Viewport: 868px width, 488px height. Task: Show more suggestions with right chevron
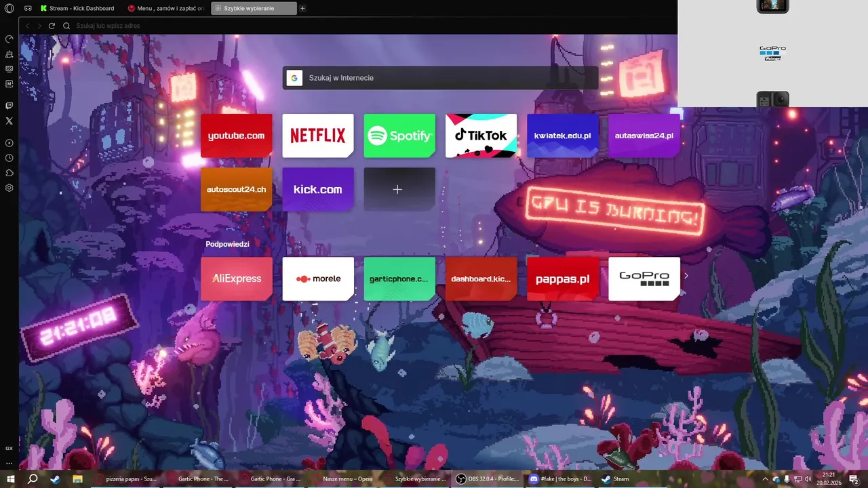tap(686, 276)
